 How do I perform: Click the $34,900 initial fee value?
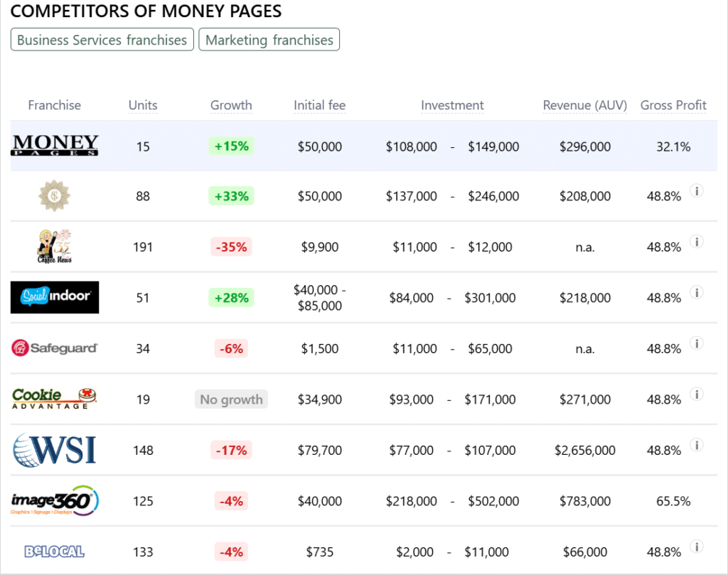319,399
